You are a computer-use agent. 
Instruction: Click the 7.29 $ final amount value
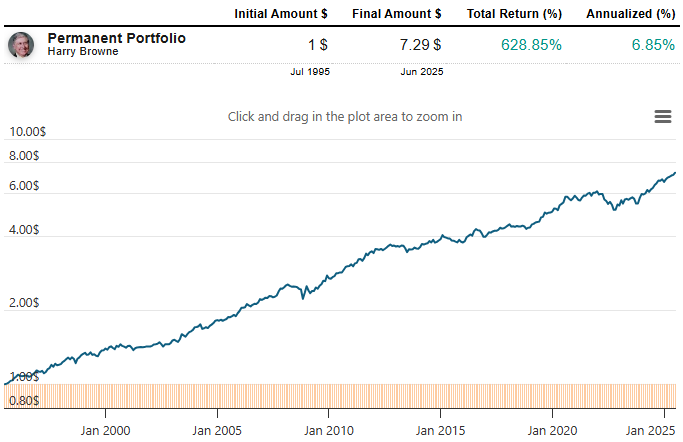click(418, 45)
